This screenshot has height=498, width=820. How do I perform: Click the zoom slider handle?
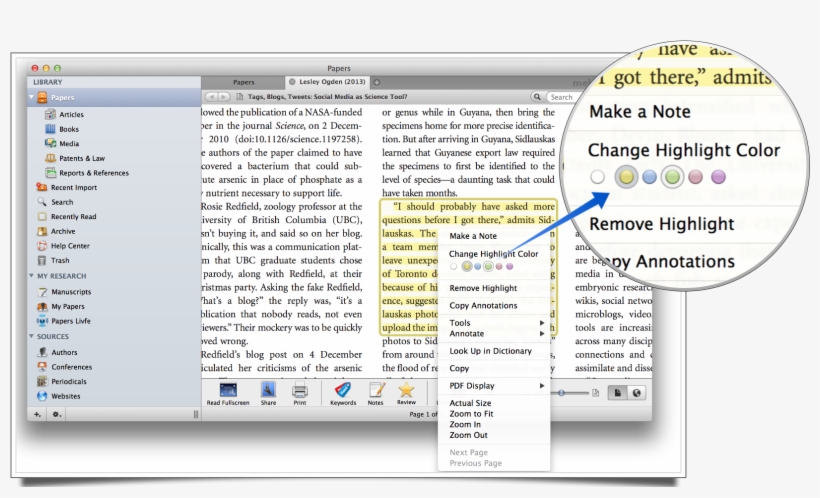click(561, 392)
